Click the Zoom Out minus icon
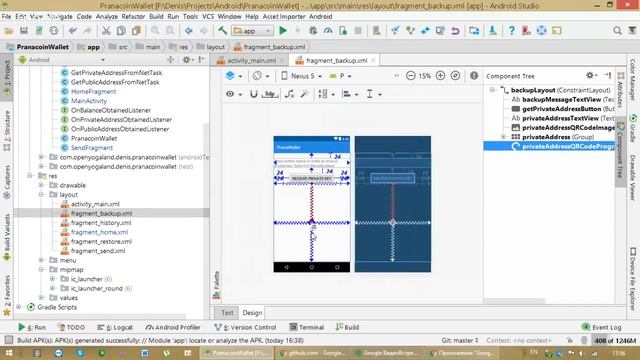Screen dimensions: 640x360 [411, 76]
